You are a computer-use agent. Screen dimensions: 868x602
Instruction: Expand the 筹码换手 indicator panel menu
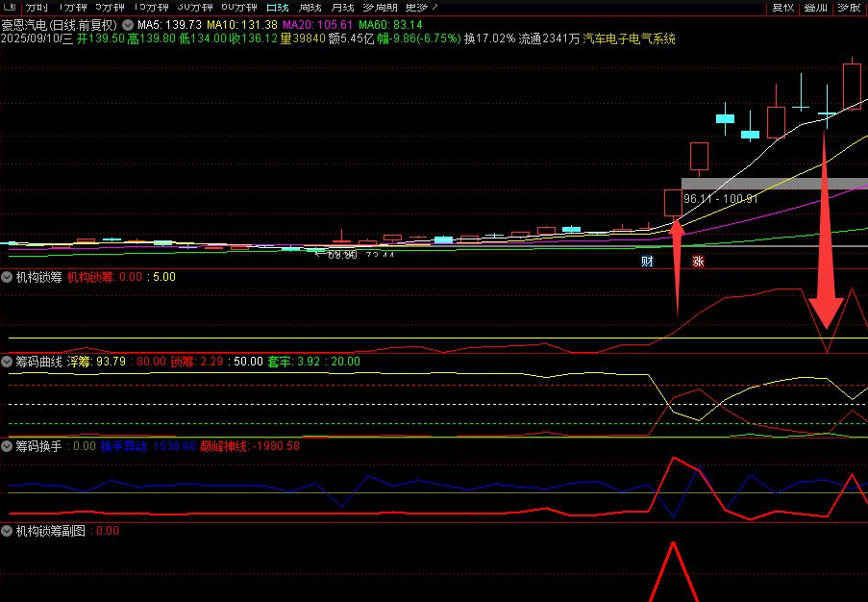tap(8, 446)
